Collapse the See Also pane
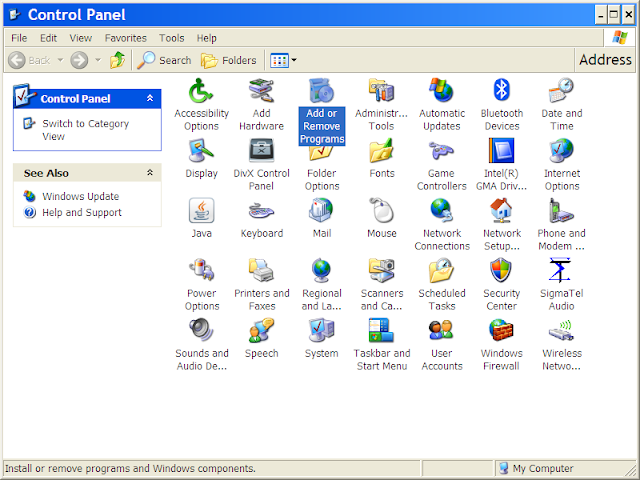Viewport: 640px width, 480px height. click(150, 173)
